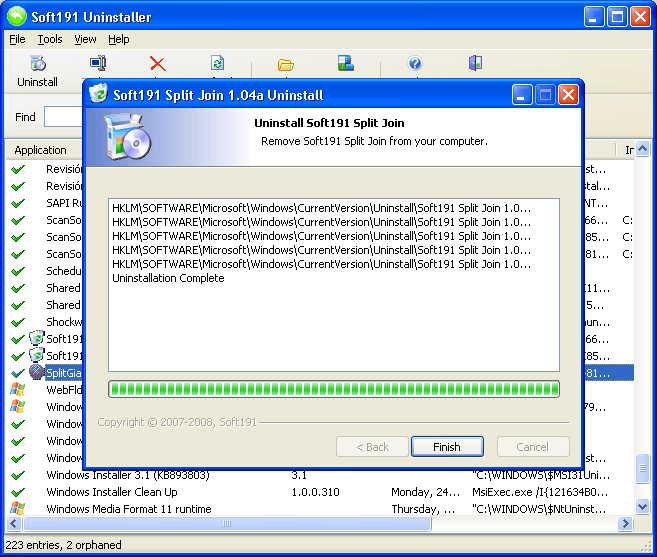Click the yellow folder toolbar icon
This screenshot has height=557, width=657.
[286, 65]
